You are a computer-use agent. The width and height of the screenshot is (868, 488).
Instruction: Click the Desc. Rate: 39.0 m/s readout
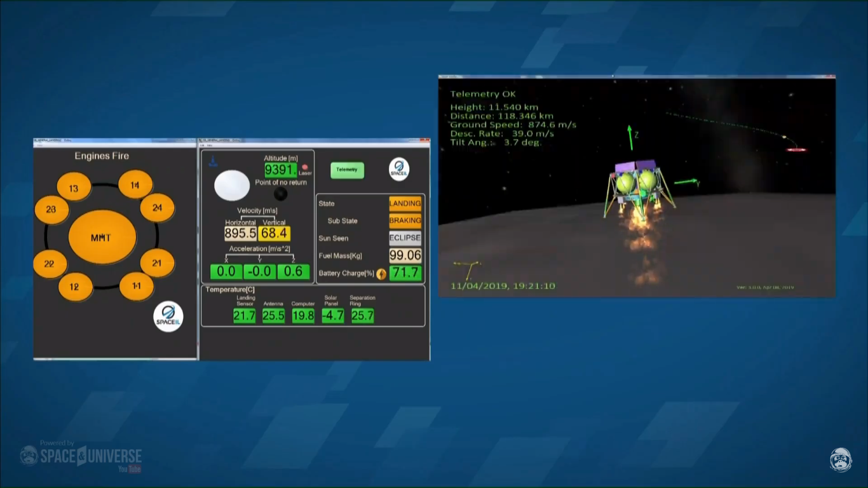pyautogui.click(x=502, y=134)
